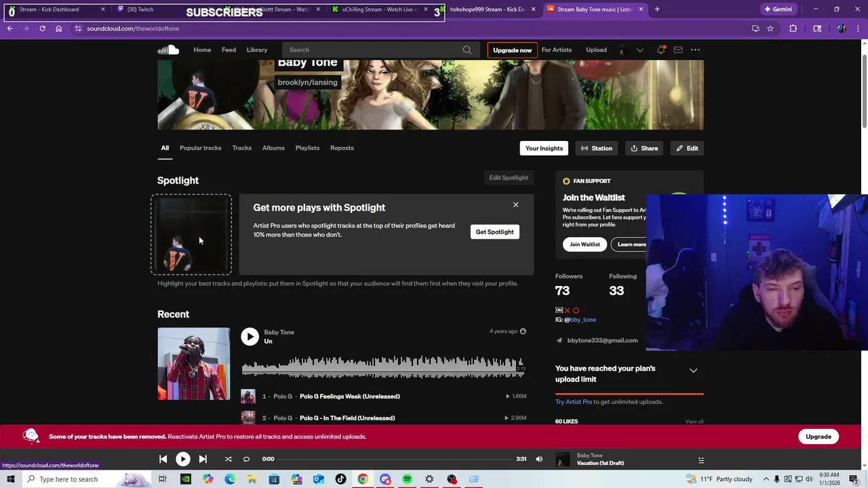Open Home in SoundCloud navigation

tap(202, 49)
